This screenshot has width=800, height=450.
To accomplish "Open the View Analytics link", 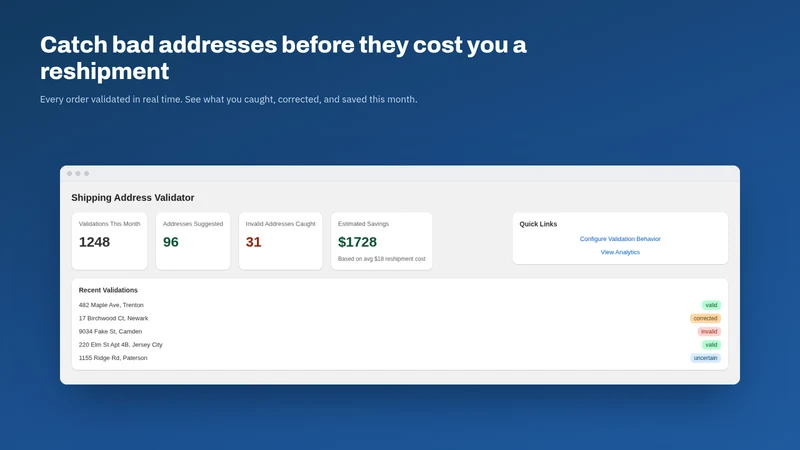I will point(620,252).
